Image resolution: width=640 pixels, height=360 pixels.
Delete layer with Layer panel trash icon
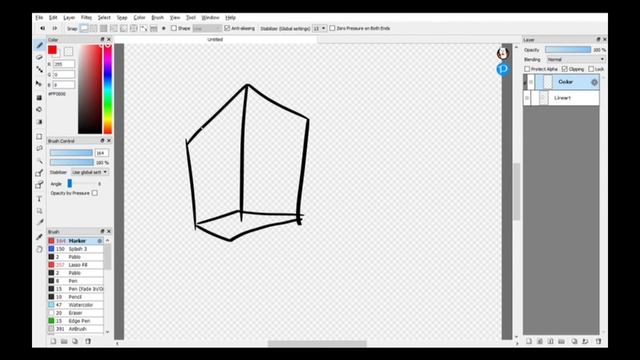click(598, 341)
